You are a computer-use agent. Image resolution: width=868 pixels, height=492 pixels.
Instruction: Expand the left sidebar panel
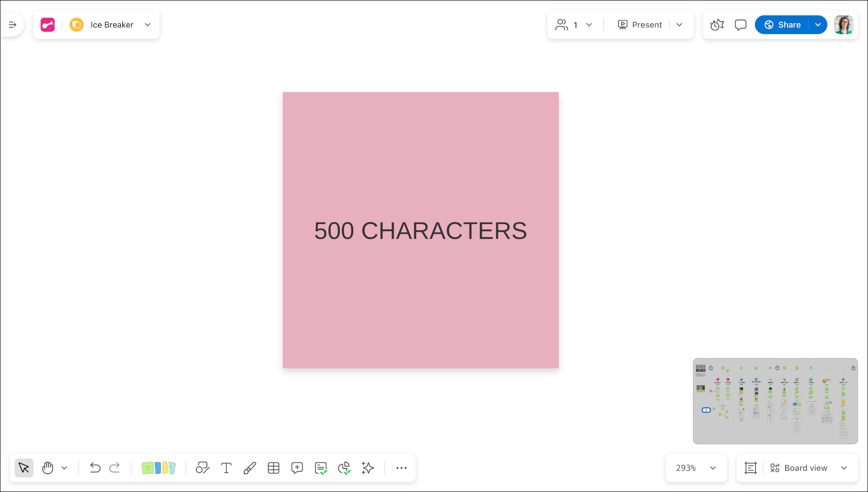click(13, 25)
